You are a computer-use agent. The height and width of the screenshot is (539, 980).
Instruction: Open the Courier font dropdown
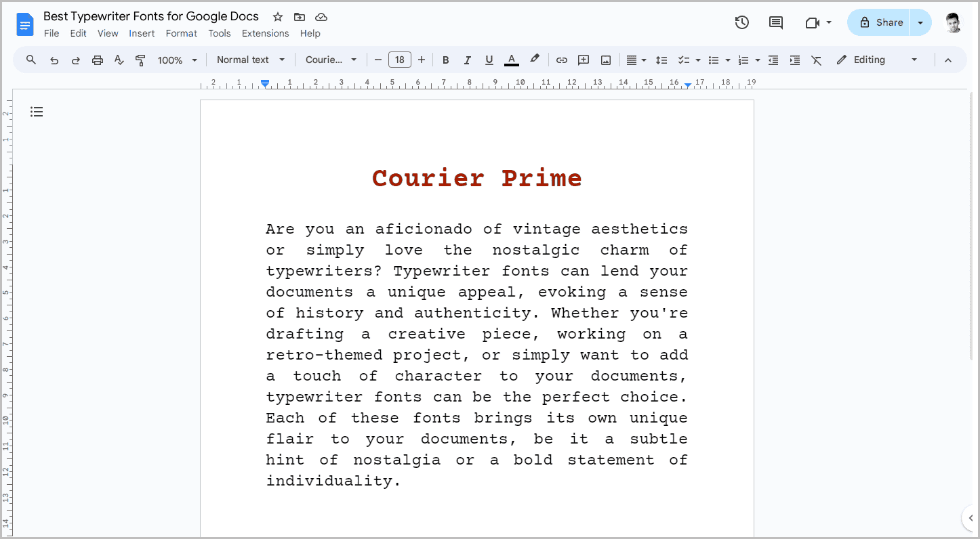pos(331,60)
